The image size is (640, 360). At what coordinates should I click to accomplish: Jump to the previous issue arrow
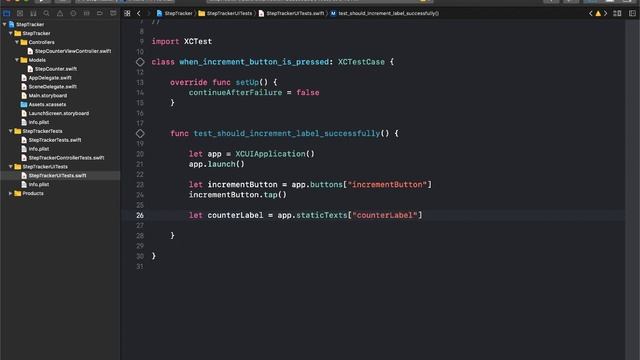click(x=591, y=13)
